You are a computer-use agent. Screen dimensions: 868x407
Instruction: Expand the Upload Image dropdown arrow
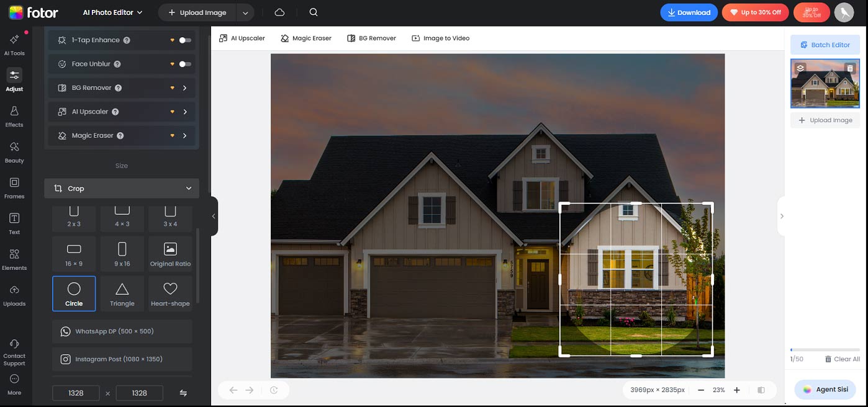point(245,12)
